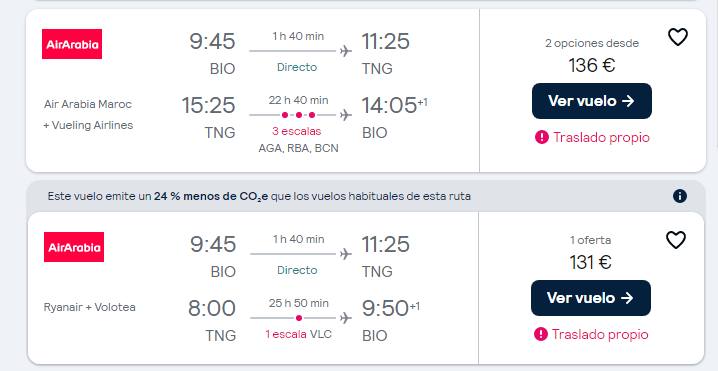Viewport: 718px width, 371px height.
Task: Click the 2 opciones desde text
Action: [x=592, y=44]
